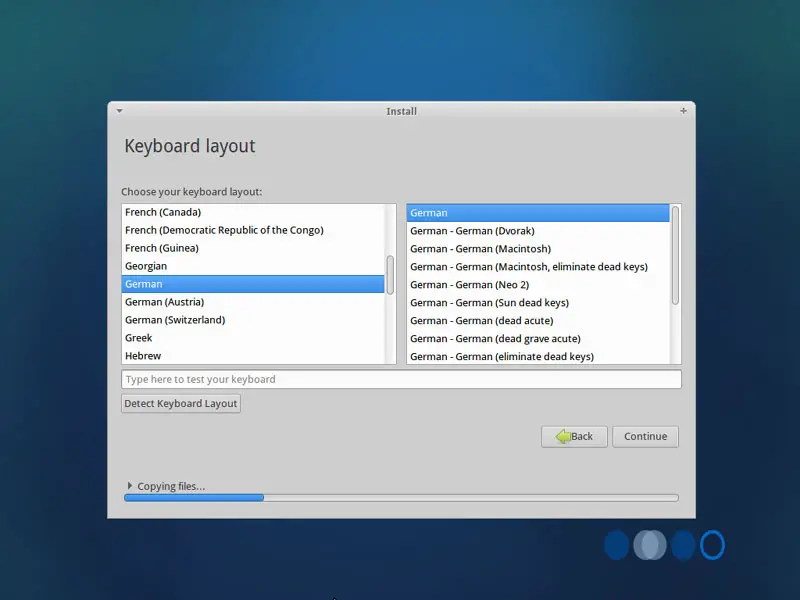The height and width of the screenshot is (600, 800).
Task: Click the copying files progress bar
Action: tap(401, 498)
